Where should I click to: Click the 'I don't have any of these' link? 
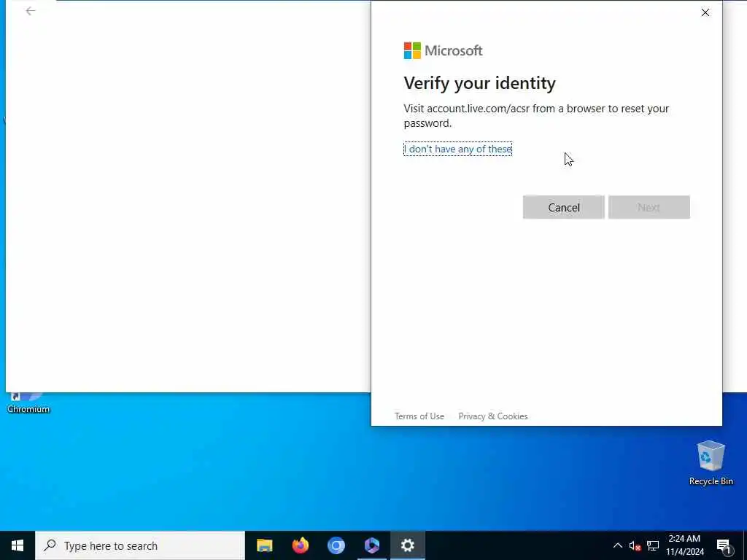tap(458, 149)
